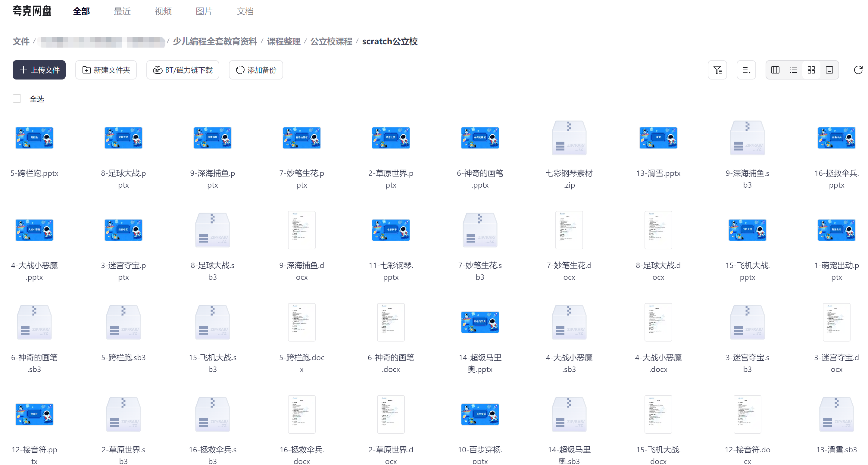Click 添加备份 backup button
868x465 pixels.
pyautogui.click(x=256, y=70)
